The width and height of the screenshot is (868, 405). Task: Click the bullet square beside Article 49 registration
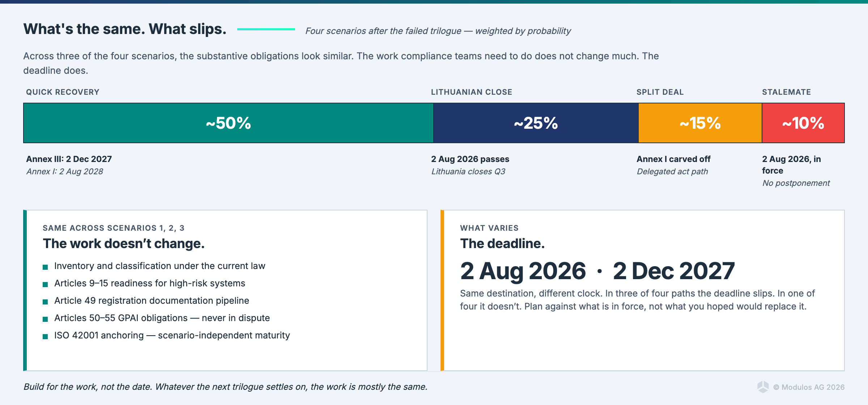coord(45,302)
